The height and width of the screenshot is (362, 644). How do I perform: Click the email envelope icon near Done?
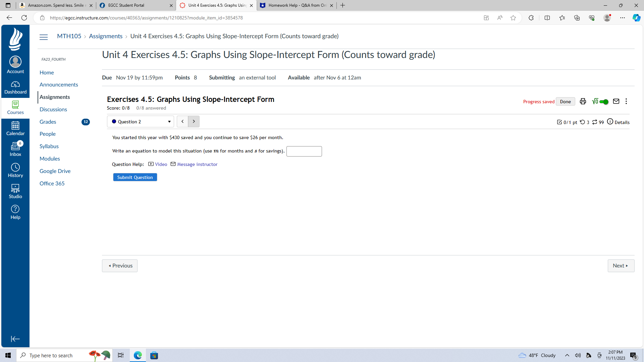pos(616,101)
